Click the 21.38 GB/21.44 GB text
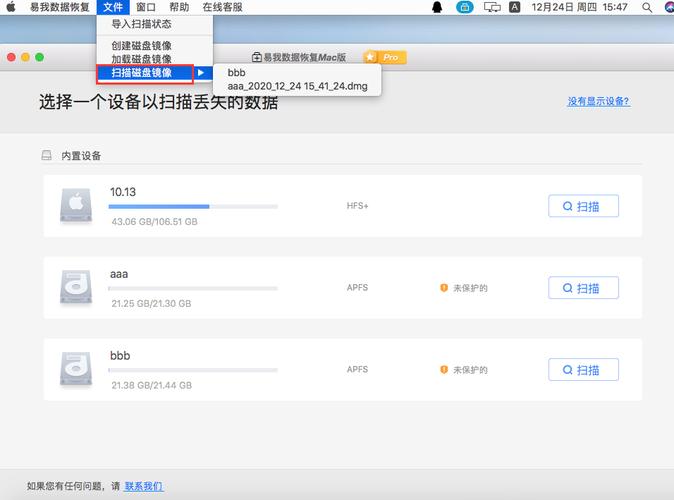This screenshot has height=500, width=674. tap(152, 385)
